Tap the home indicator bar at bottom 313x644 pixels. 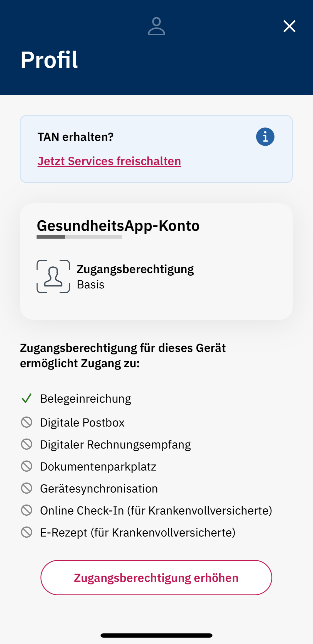[156, 635]
